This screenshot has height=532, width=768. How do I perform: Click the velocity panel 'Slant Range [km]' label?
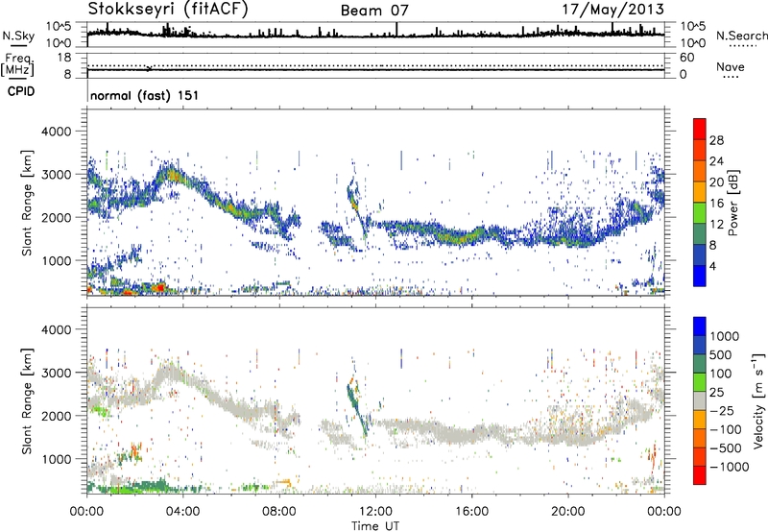(27, 400)
